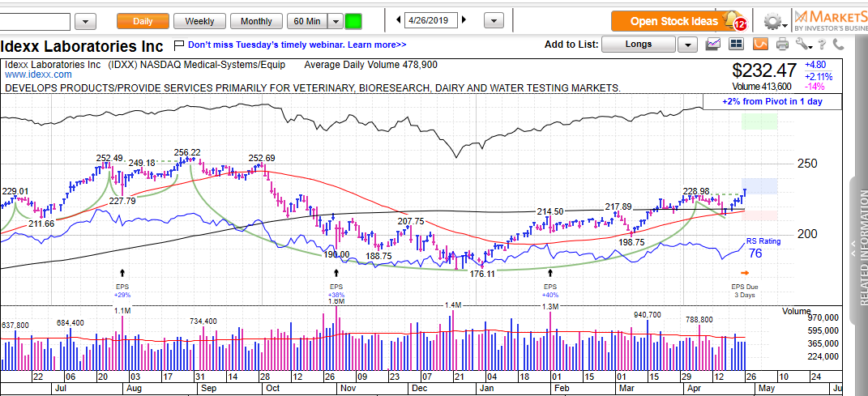Click the pink loss zone swatch
This screenshot has width=868, height=396.
click(759, 215)
